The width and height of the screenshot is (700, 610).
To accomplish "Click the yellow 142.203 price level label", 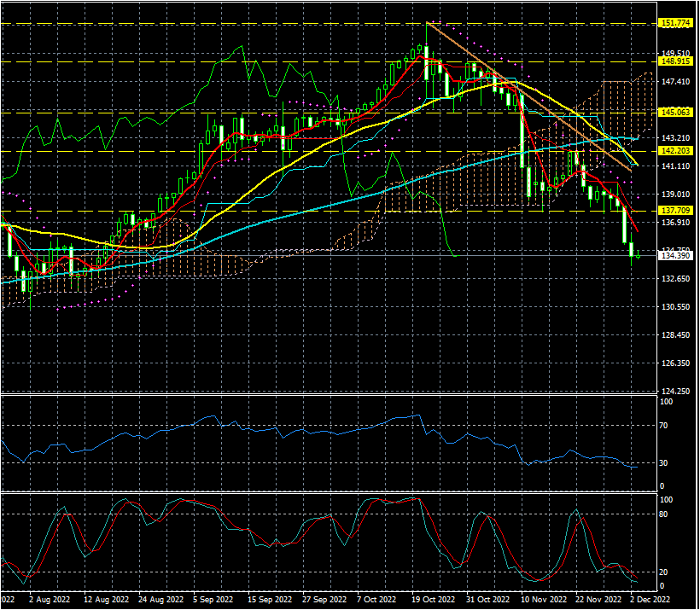I will (x=676, y=151).
